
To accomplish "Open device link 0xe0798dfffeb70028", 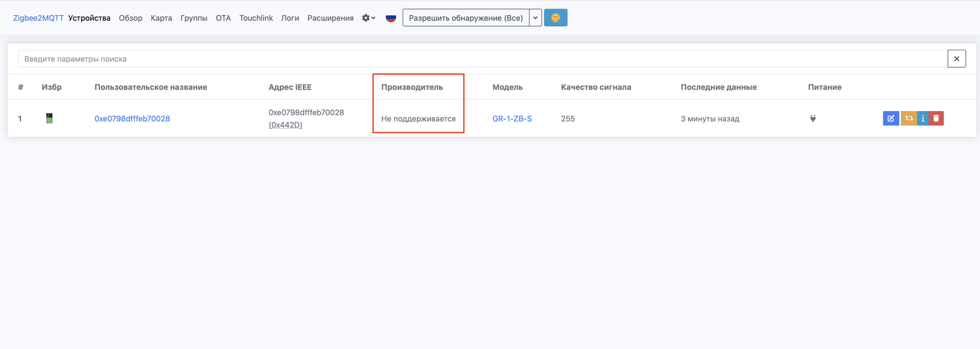I will [132, 119].
